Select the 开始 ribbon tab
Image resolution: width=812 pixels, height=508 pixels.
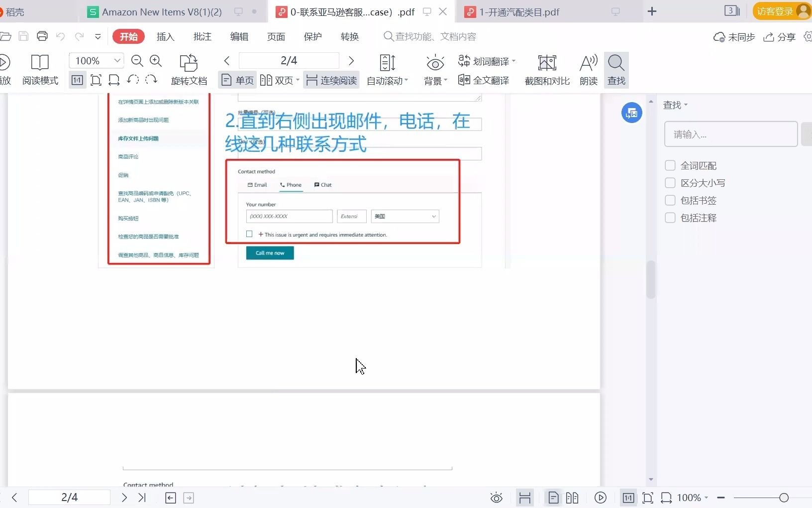(128, 36)
